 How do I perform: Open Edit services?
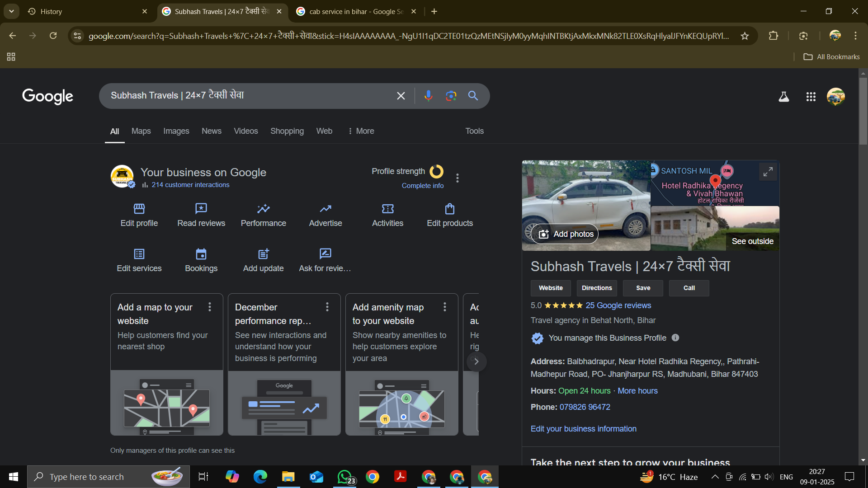(139, 260)
